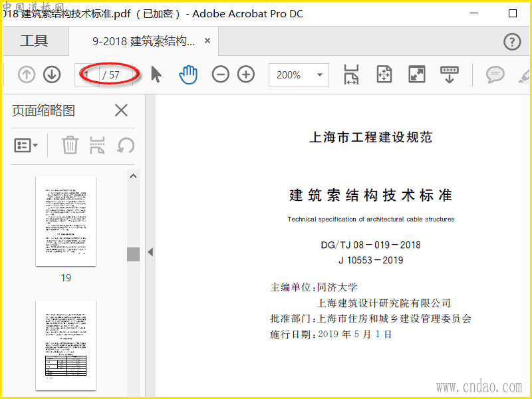
Task: Activate the hand pan tool
Action: coord(188,74)
